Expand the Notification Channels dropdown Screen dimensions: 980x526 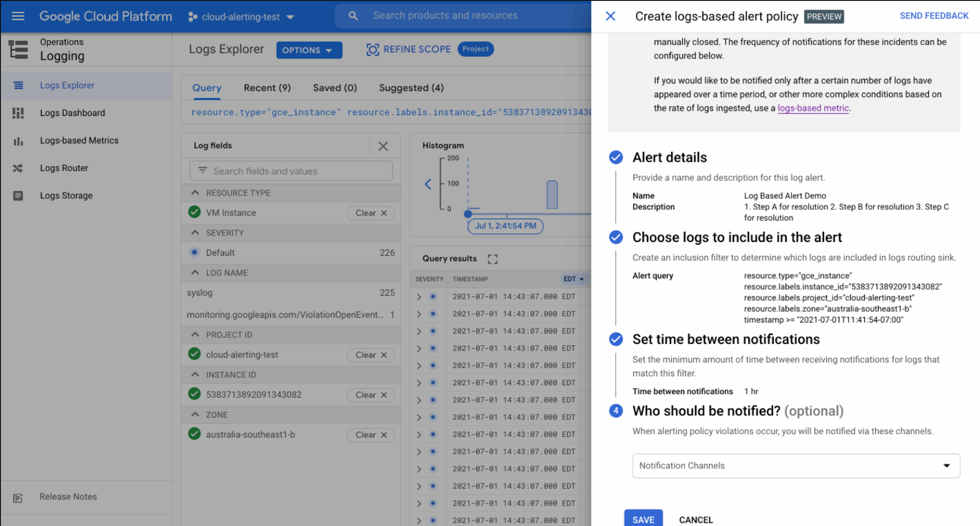click(x=947, y=465)
